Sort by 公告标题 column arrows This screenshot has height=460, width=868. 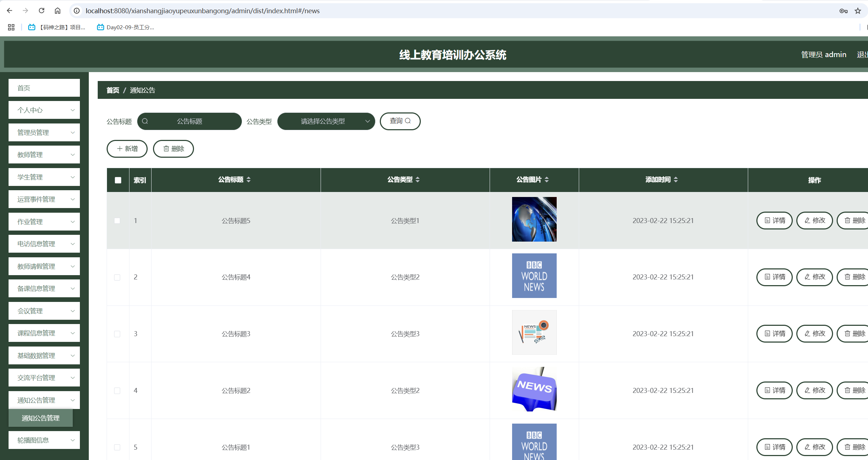[x=249, y=180]
